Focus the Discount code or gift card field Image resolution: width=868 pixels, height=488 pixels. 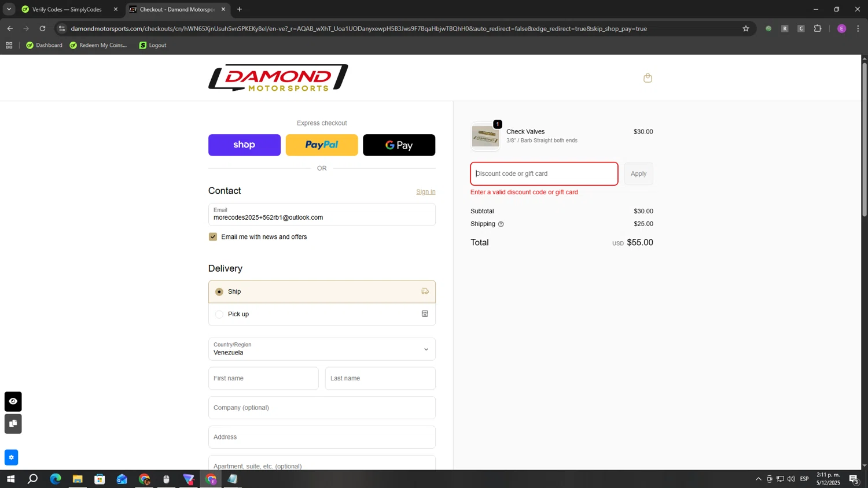pos(544,173)
